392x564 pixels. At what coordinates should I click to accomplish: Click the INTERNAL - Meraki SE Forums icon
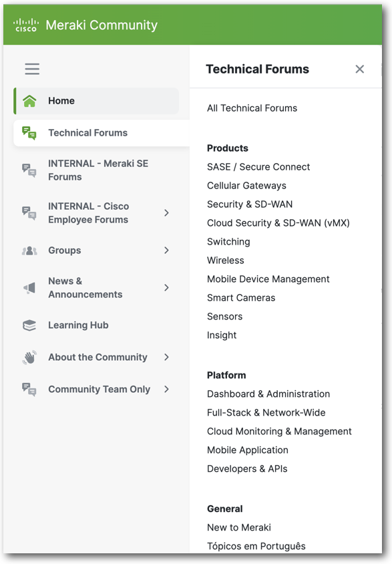(29, 170)
